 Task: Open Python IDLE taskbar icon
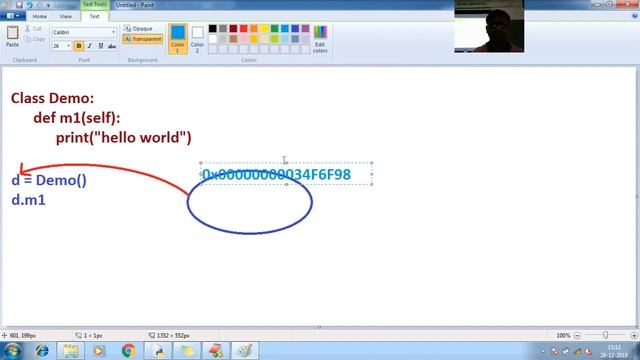[158, 351]
